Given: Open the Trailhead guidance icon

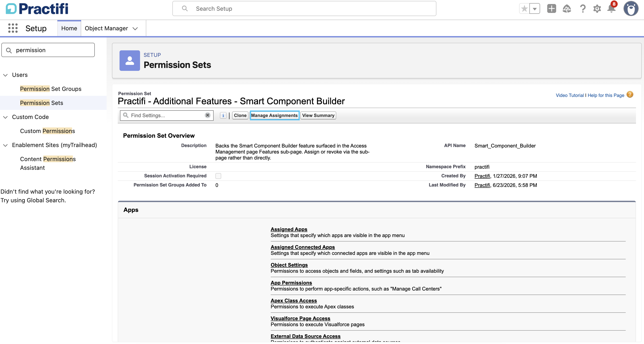Looking at the screenshot, I should tap(567, 9).
